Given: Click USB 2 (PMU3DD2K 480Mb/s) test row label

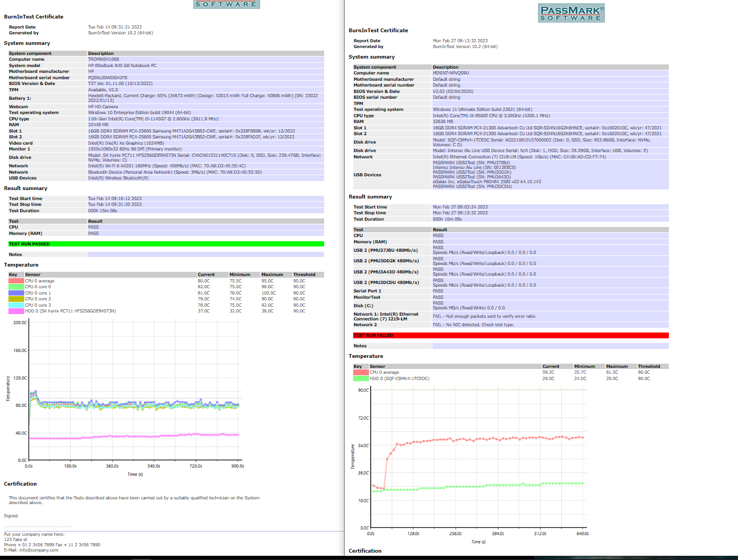Looking at the screenshot, I should pyautogui.click(x=386, y=261).
